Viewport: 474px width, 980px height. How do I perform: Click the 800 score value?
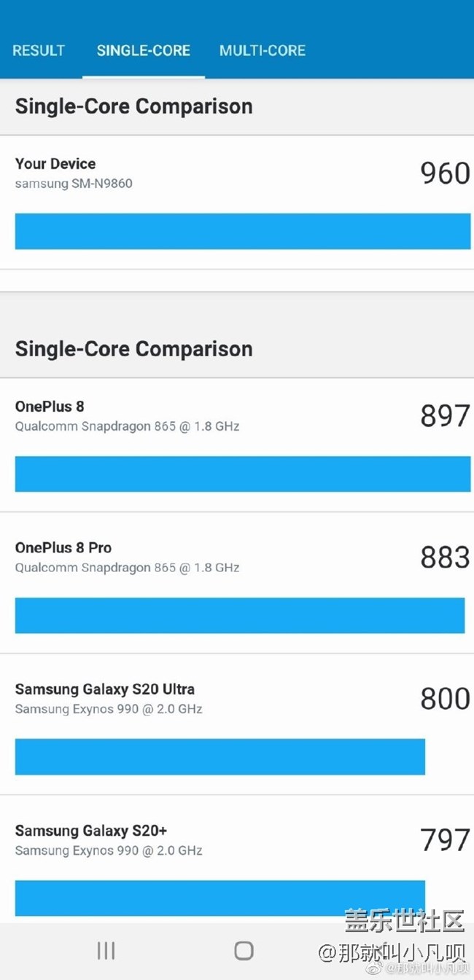point(445,699)
